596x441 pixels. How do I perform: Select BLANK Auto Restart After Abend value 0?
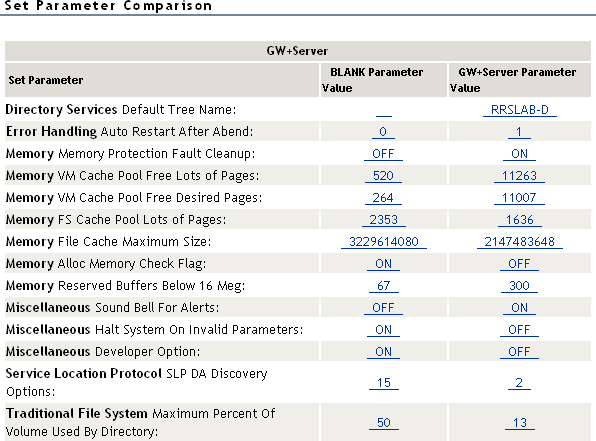(383, 132)
